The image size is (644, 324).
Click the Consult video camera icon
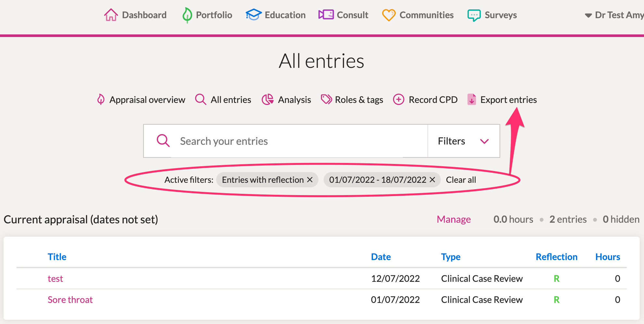pos(326,15)
